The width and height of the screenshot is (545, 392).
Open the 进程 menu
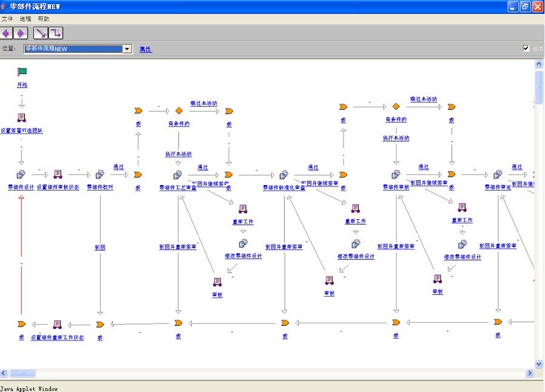(25, 19)
